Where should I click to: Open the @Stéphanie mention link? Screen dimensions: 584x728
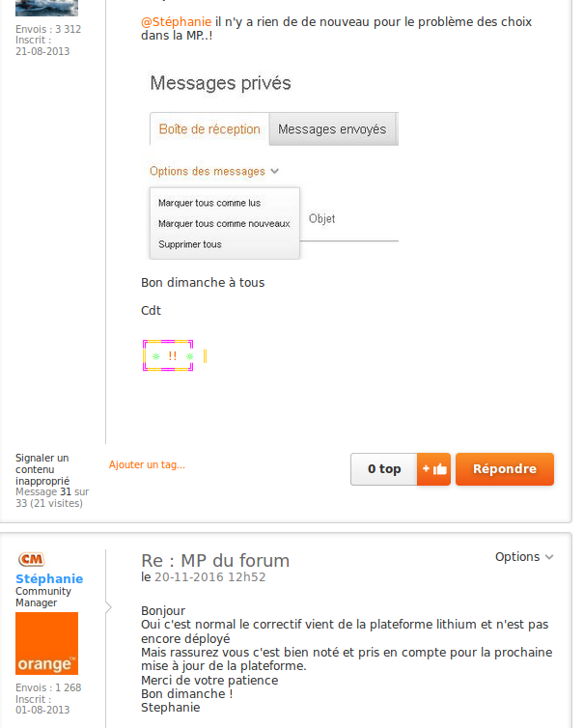click(x=176, y=21)
